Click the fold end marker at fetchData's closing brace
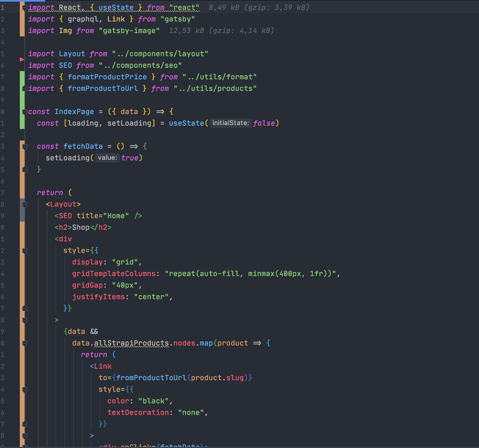 coord(25,169)
